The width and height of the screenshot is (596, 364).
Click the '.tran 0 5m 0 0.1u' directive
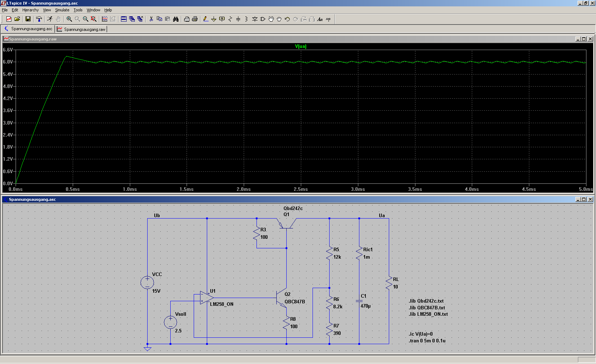coord(427,341)
